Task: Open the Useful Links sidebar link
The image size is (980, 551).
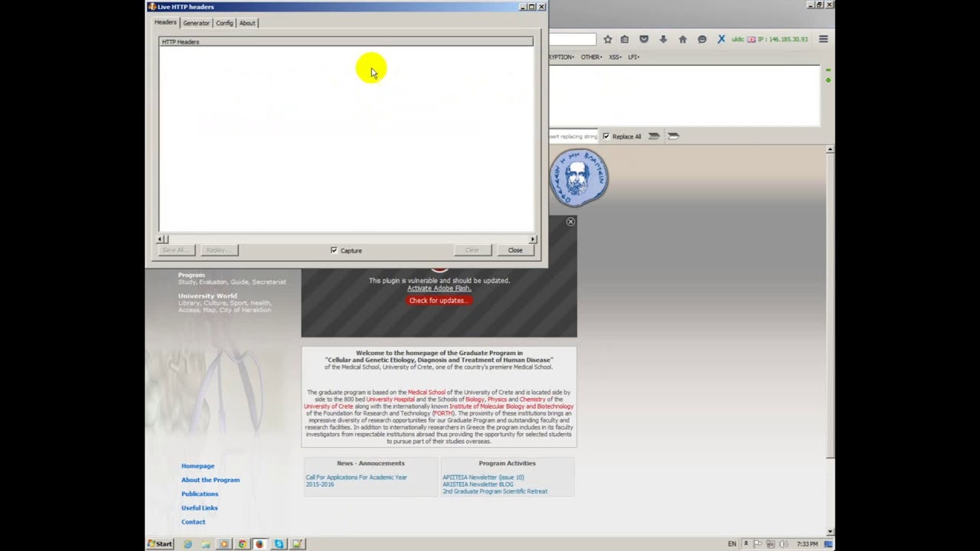Action: [x=199, y=507]
